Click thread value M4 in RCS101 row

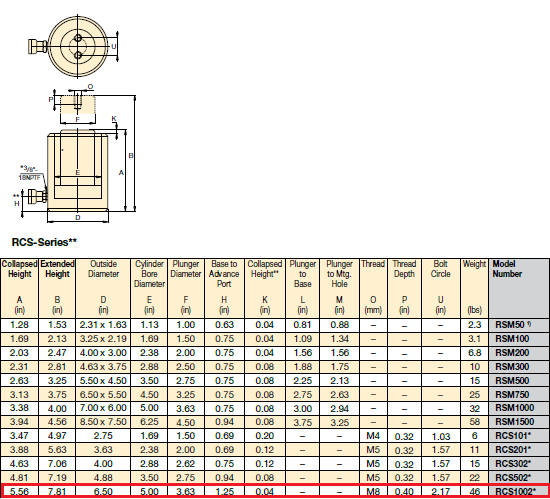click(373, 436)
